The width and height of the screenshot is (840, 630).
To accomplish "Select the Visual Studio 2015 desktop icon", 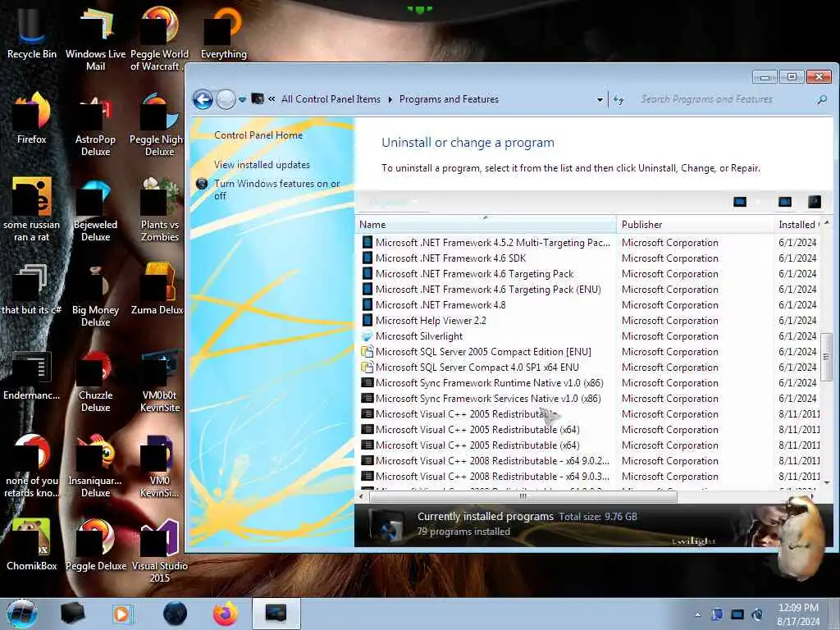I will coord(159,550).
